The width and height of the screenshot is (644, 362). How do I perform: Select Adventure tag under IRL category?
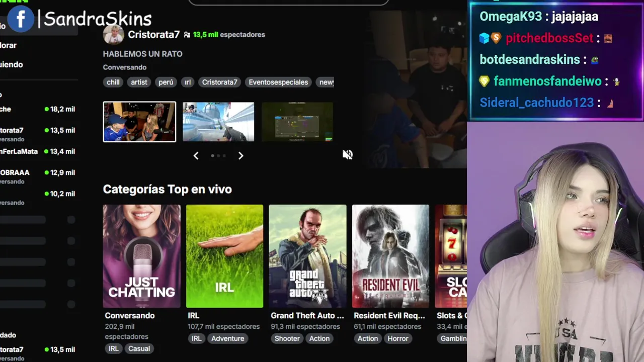[228, 338]
